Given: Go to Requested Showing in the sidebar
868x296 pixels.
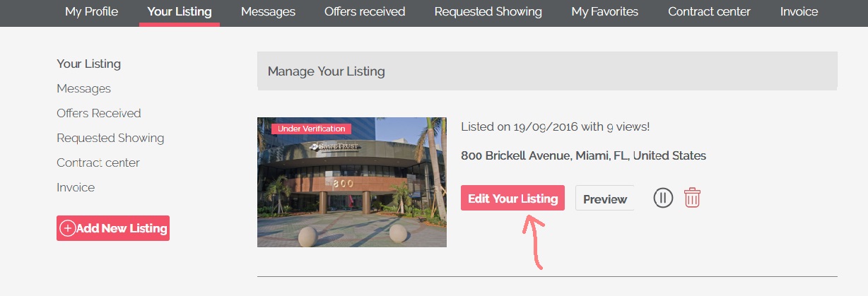Looking at the screenshot, I should (110, 138).
